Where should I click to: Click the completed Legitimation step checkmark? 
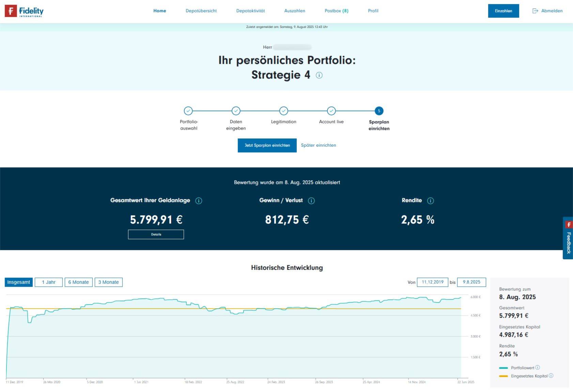283,111
